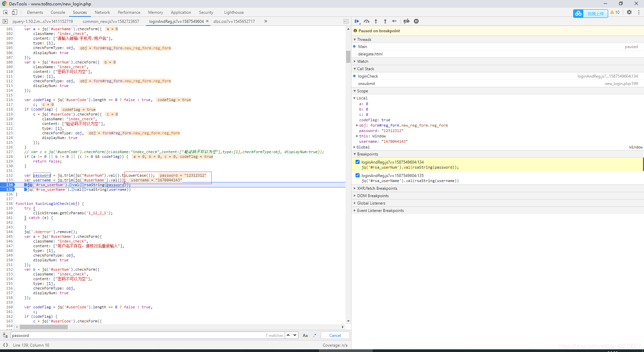Collapse the Local scope tree
Screen dimensions: 644x352
tap(355, 98)
